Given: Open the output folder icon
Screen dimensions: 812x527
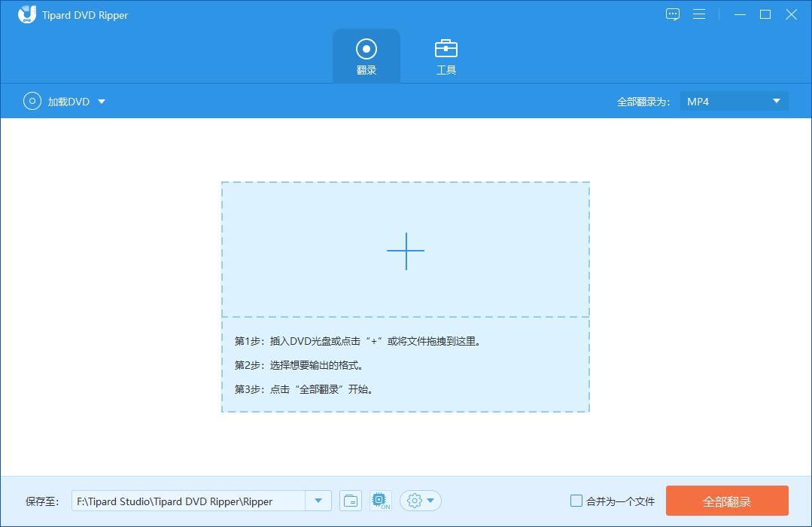Looking at the screenshot, I should [x=351, y=501].
